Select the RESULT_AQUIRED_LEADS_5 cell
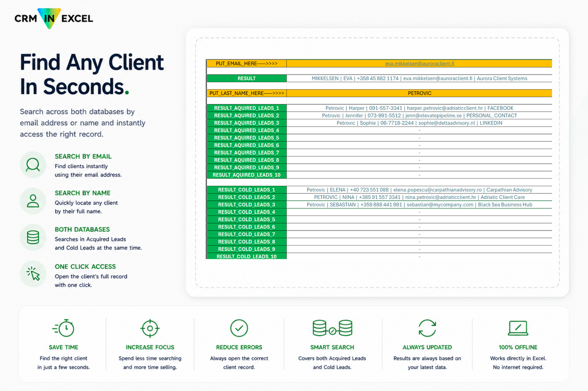 point(247,138)
